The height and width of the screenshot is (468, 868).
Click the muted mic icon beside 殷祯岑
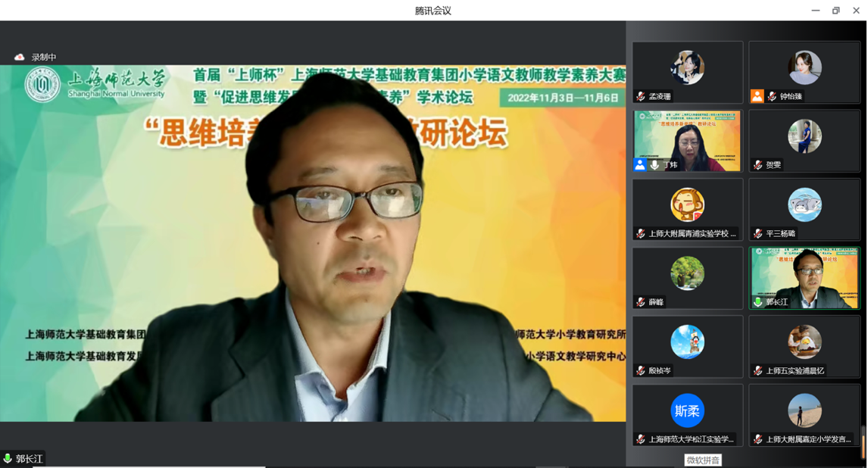(x=641, y=370)
